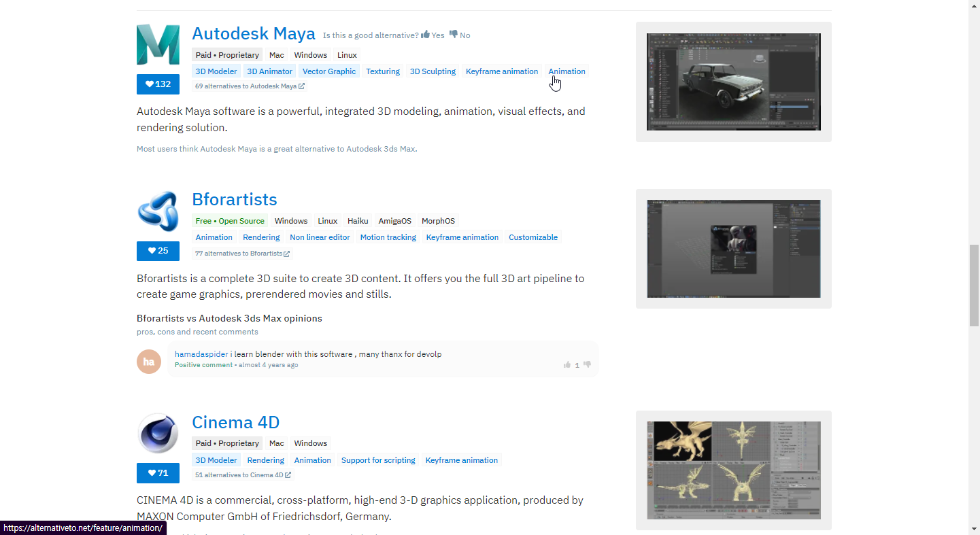Open the Autodesk Maya logo icon
980x535 pixels.
(158, 44)
